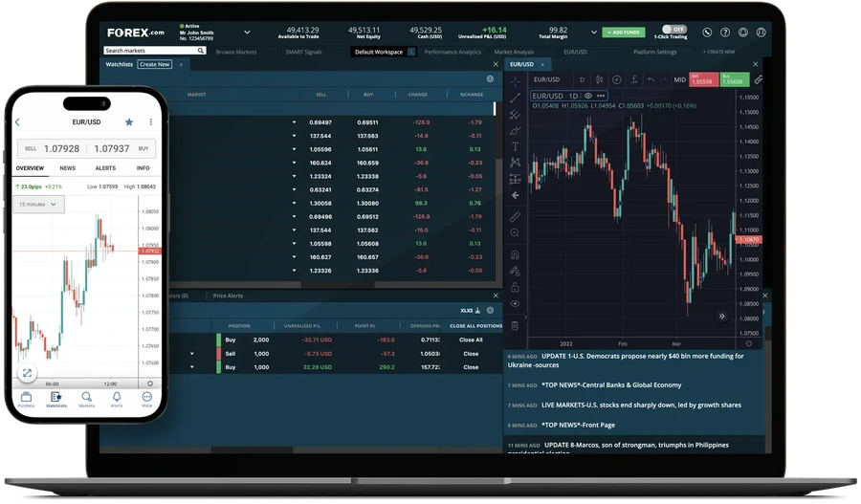Select the crosshair cursor tool in chart
This screenshot has width=861, height=504.
click(x=515, y=82)
